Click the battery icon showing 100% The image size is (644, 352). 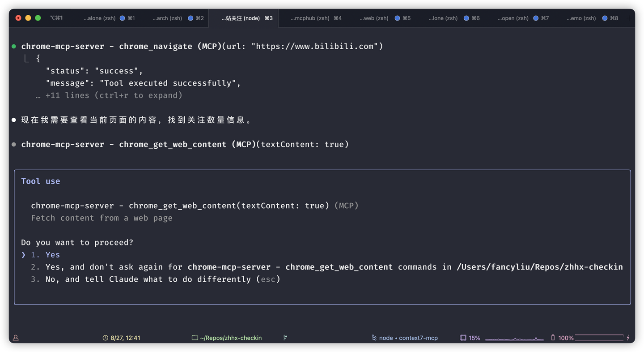point(553,338)
